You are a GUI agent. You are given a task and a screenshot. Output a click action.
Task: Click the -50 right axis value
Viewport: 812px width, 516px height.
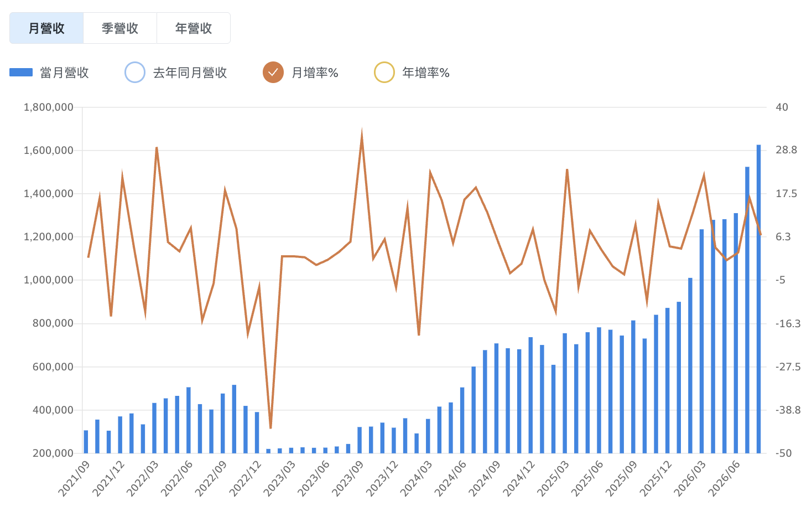point(784,453)
